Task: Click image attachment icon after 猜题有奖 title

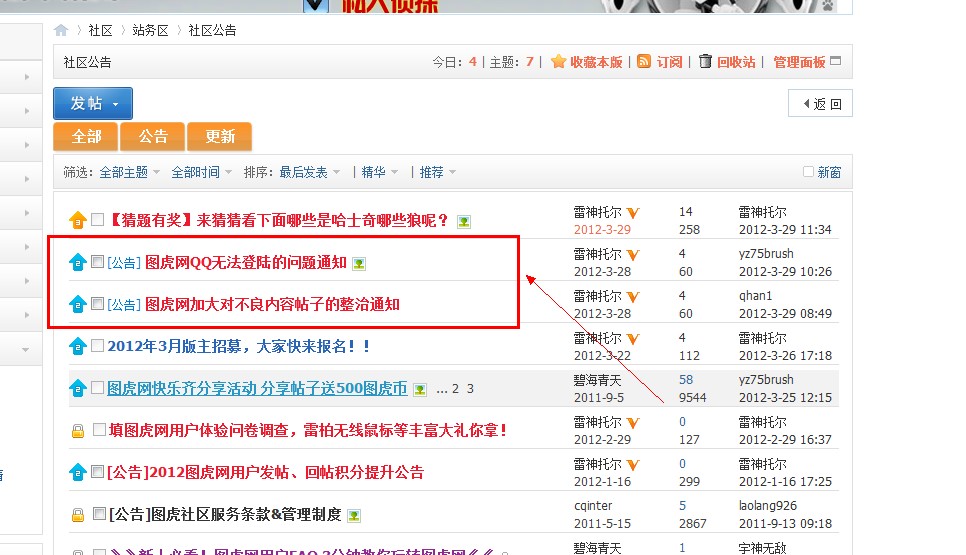Action: (464, 222)
